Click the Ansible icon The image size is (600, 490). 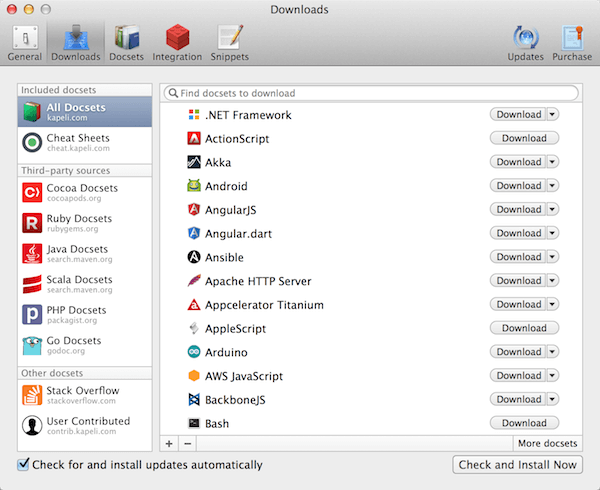[194, 257]
